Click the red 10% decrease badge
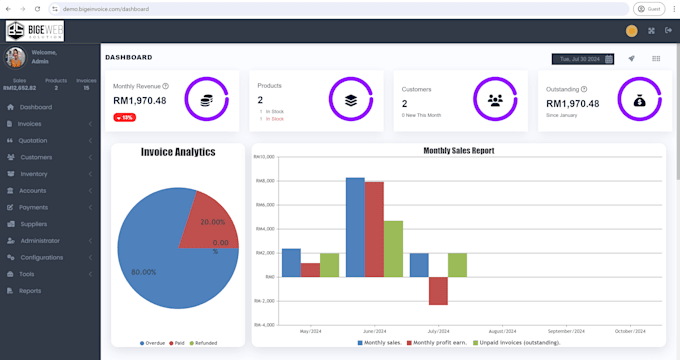The height and width of the screenshot is (360, 680). [x=124, y=118]
